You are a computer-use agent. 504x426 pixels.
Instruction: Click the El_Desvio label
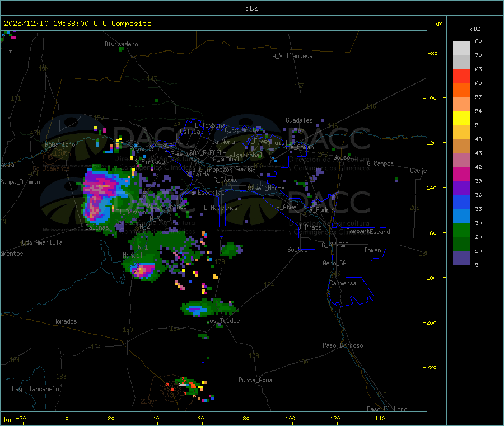[x=130, y=212]
